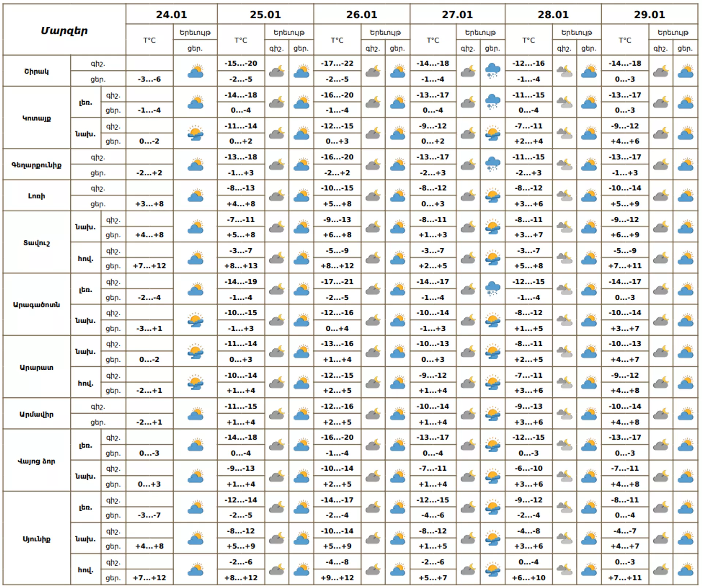The height and width of the screenshot is (588, 702).
Task: Select the 24.01 date column header
Action: (x=171, y=15)
